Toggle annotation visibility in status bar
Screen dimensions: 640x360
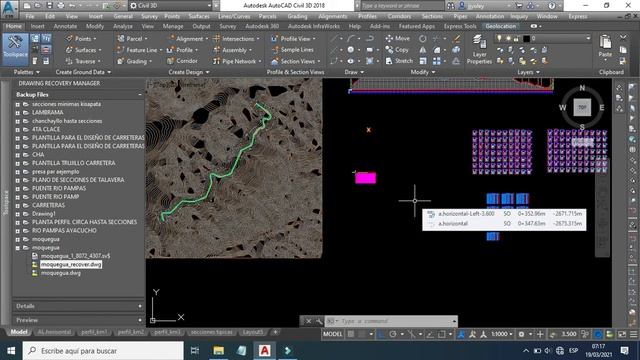click(461, 334)
